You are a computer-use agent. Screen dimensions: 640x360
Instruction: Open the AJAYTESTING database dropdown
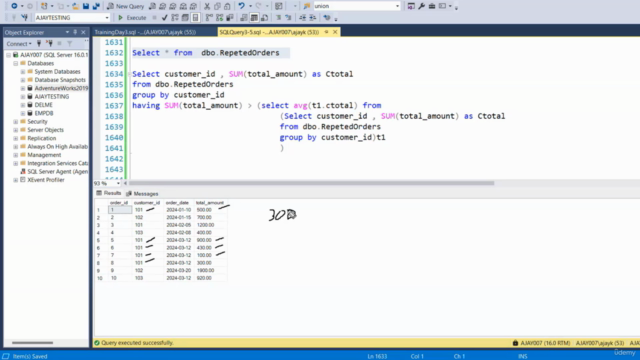tap(107, 18)
